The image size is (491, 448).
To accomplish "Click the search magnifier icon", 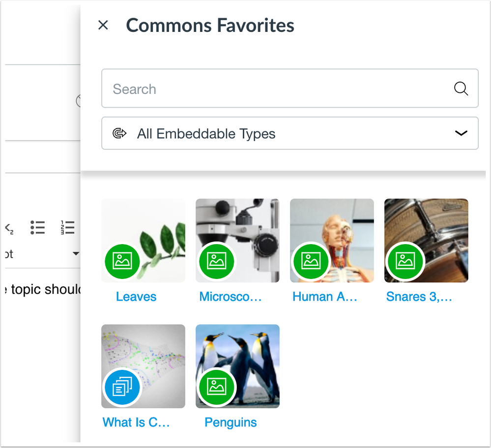I will pyautogui.click(x=461, y=88).
